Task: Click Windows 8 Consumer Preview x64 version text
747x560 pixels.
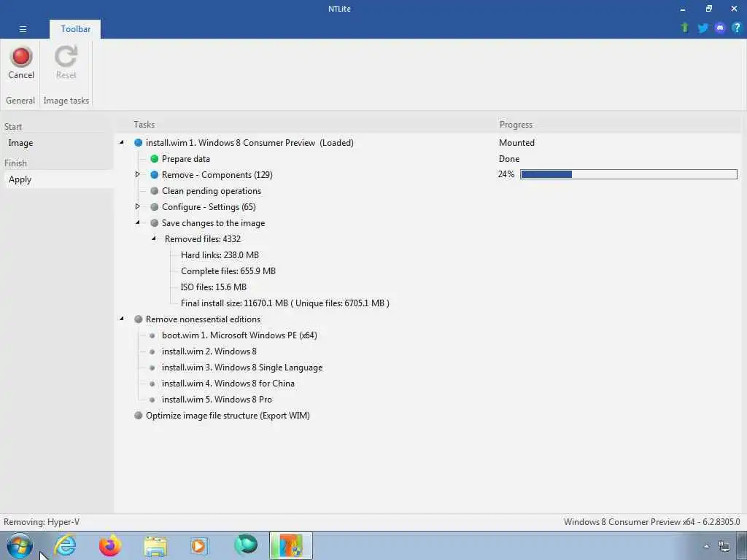Action: click(x=651, y=522)
